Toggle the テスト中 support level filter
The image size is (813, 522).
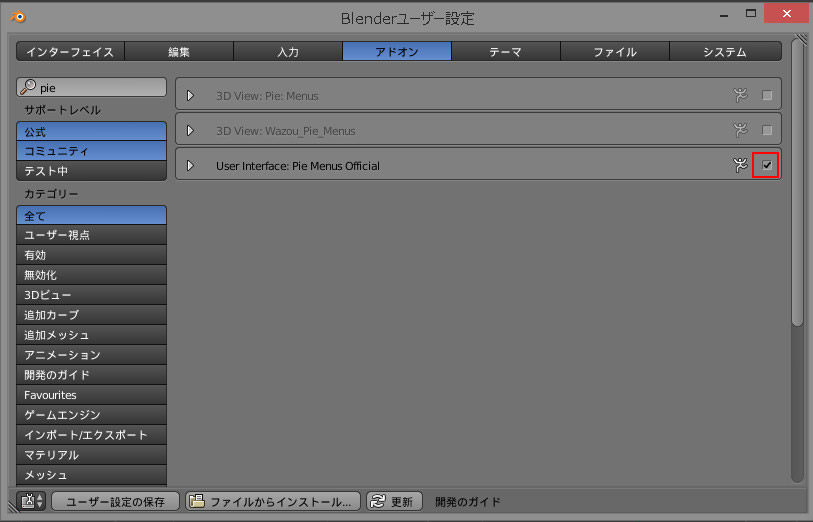91,171
